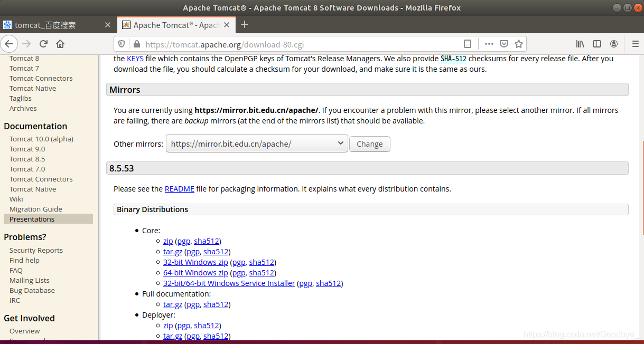Save page to Pocket icon
644x344 pixels.
(x=504, y=44)
